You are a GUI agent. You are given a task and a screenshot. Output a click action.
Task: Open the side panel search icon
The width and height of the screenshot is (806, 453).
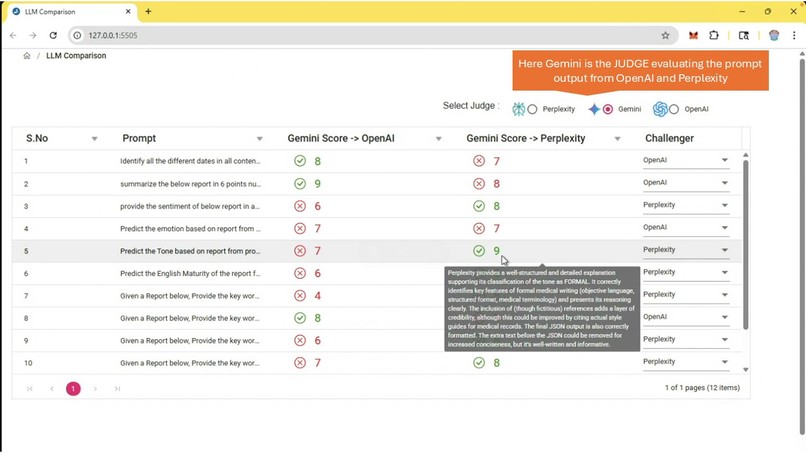(744, 35)
